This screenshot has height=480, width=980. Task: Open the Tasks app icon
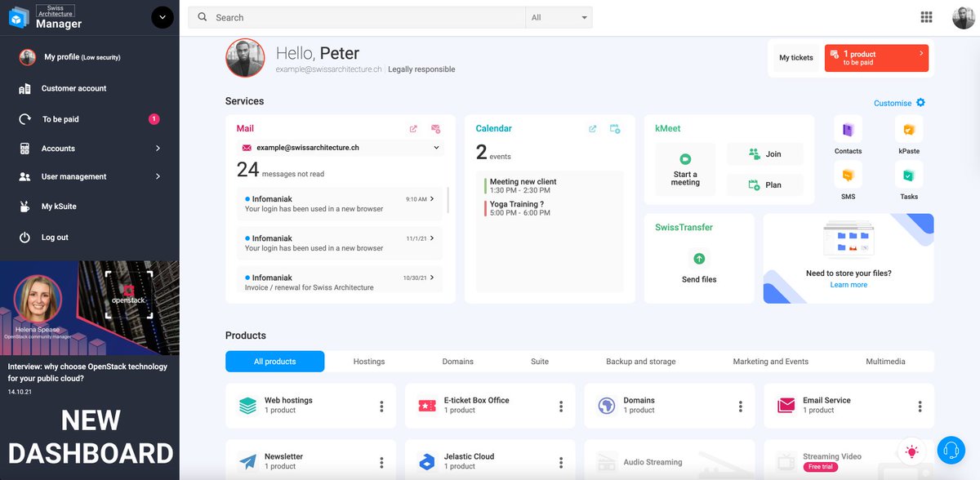[908, 176]
